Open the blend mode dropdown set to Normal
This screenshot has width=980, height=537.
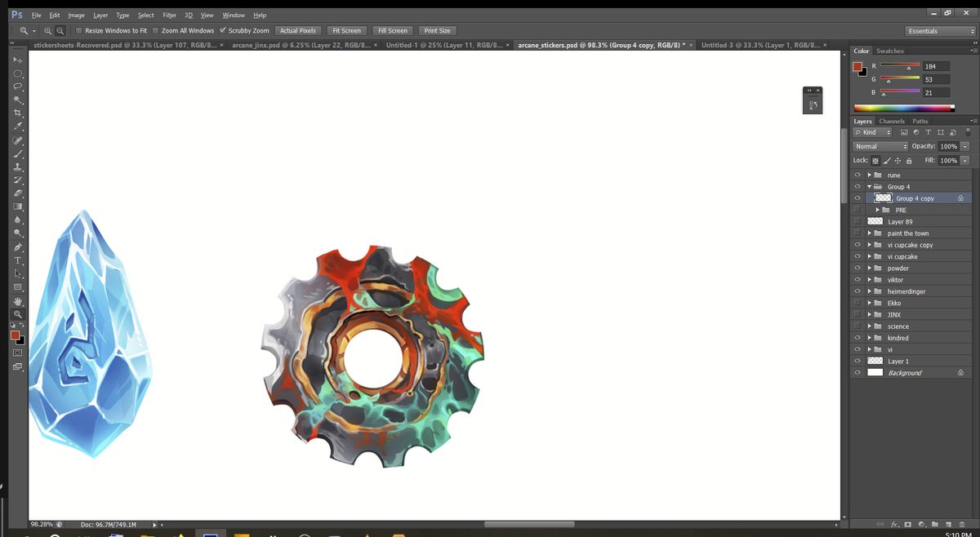880,146
